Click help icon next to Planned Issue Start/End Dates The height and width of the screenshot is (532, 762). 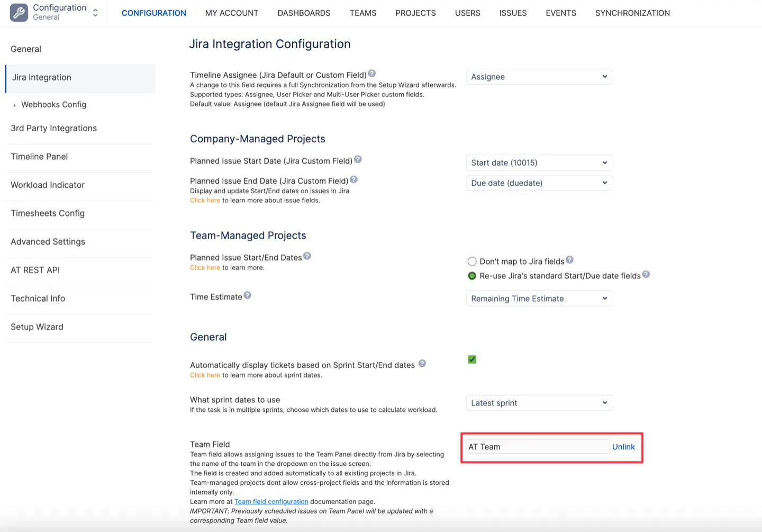(307, 256)
